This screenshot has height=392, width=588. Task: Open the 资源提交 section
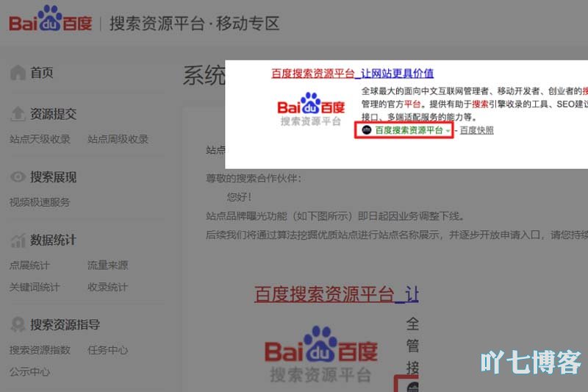[53, 114]
